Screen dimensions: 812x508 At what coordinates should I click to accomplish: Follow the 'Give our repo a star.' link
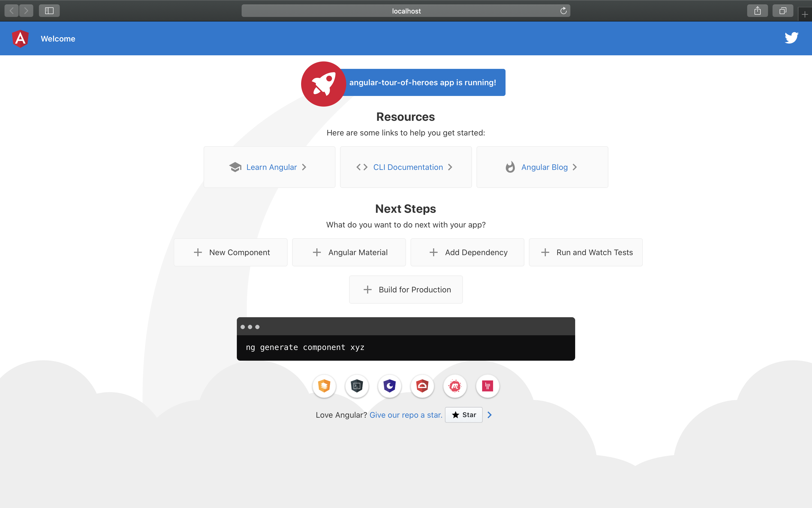406,415
